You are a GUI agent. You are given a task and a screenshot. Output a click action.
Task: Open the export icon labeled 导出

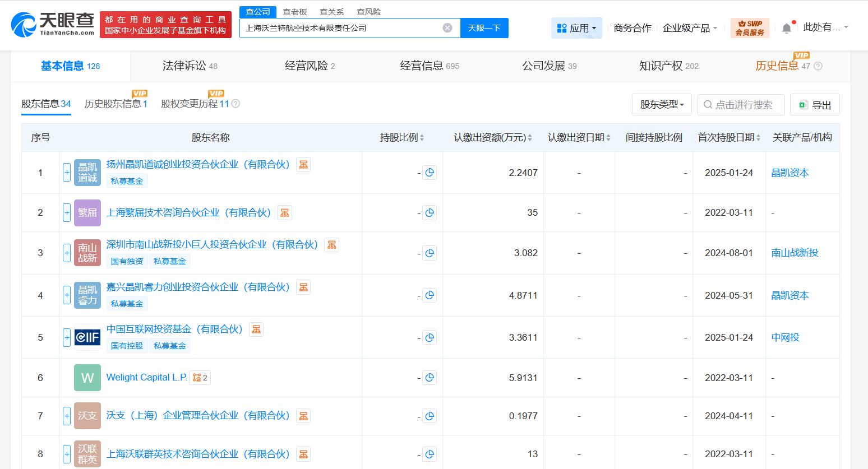[x=815, y=104]
